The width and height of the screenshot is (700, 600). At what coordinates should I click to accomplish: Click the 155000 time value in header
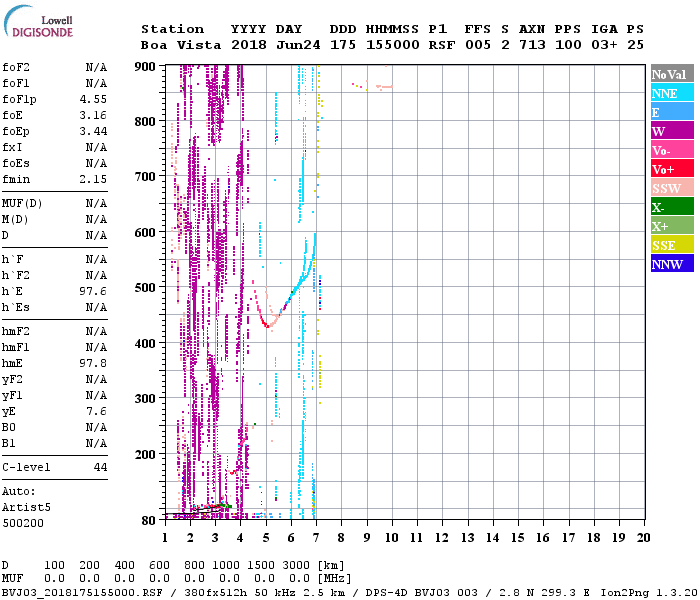click(393, 45)
